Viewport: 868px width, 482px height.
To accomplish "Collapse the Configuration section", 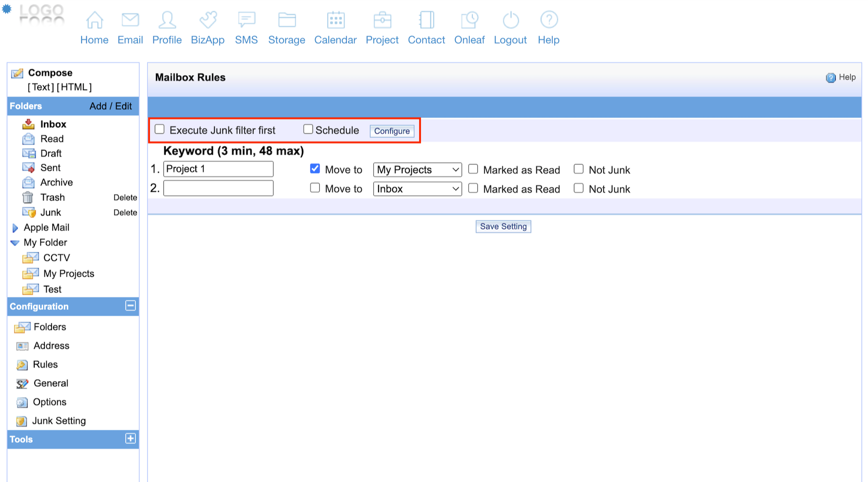I will (130, 306).
